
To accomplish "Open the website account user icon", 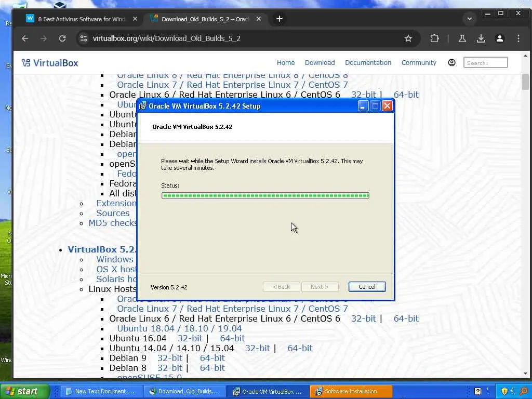I will pos(451,62).
